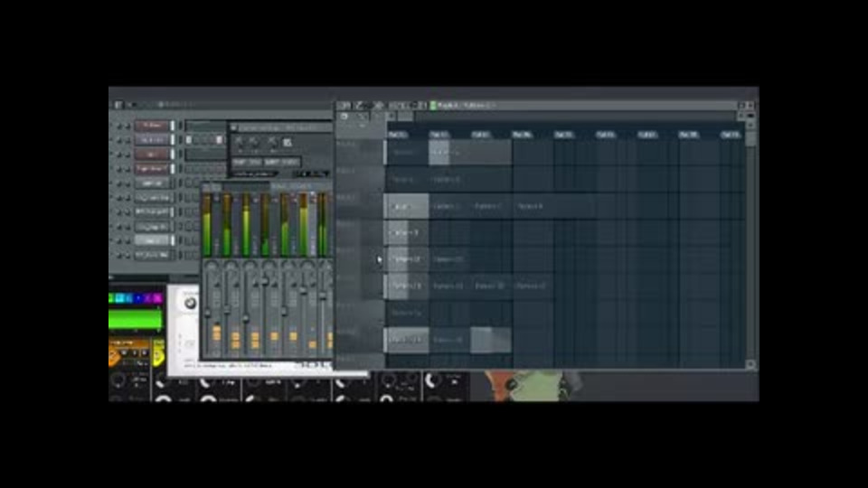This screenshot has height=488, width=868.
Task: Select the first red channel button in the step sequencer
Action: (152, 126)
